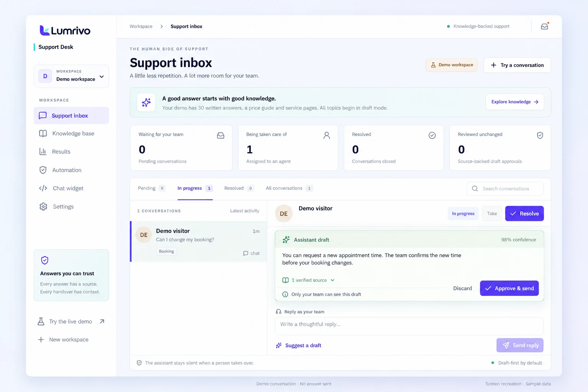Switch to the In progress tab
Screen dimensions: 588x392
click(195, 188)
